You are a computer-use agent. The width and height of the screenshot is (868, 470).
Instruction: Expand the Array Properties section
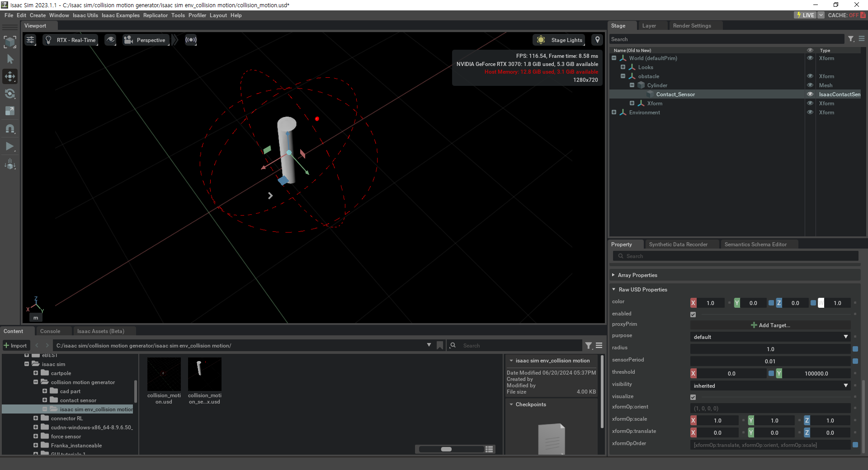[x=637, y=275]
